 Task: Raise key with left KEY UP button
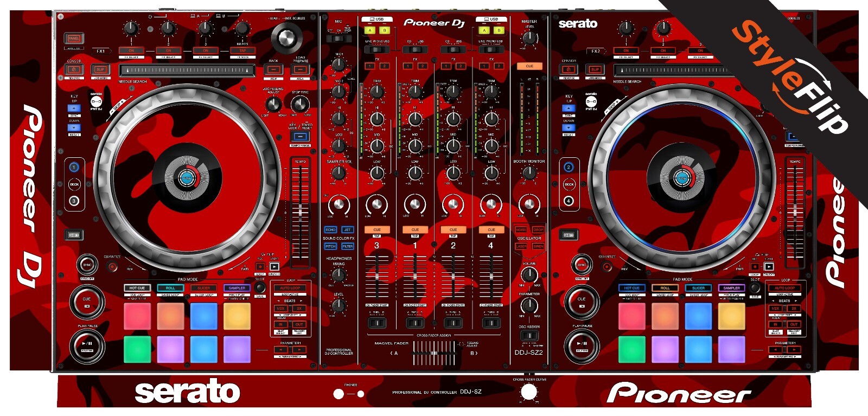(74, 108)
